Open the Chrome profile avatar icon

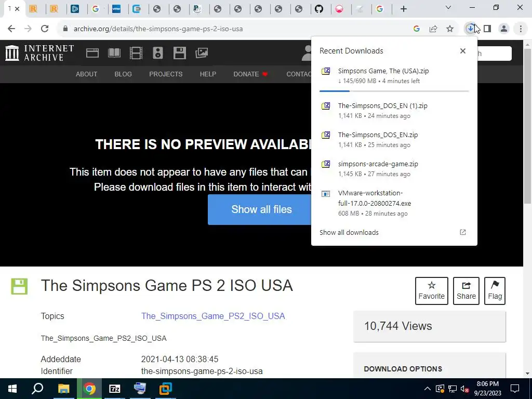(504, 29)
